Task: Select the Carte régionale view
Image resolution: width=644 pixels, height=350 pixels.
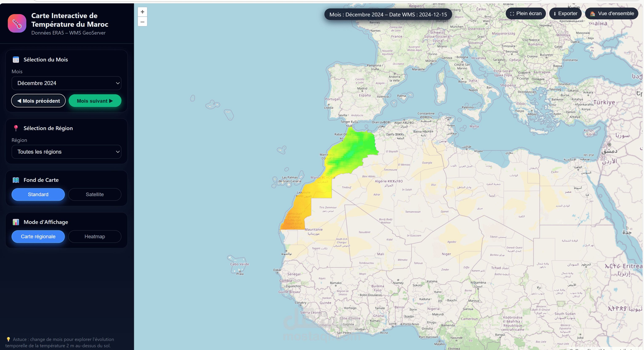Action: [x=38, y=236]
